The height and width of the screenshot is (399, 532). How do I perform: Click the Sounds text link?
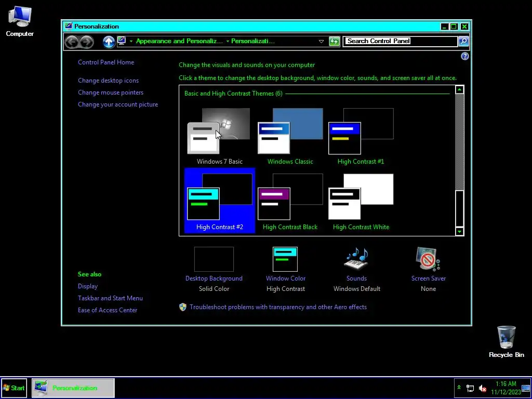[356, 278]
